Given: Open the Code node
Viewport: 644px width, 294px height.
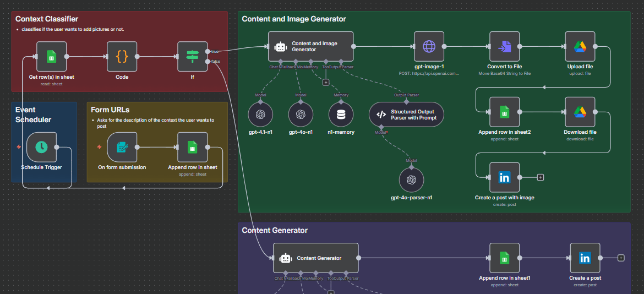Looking at the screenshot, I should click(122, 56).
